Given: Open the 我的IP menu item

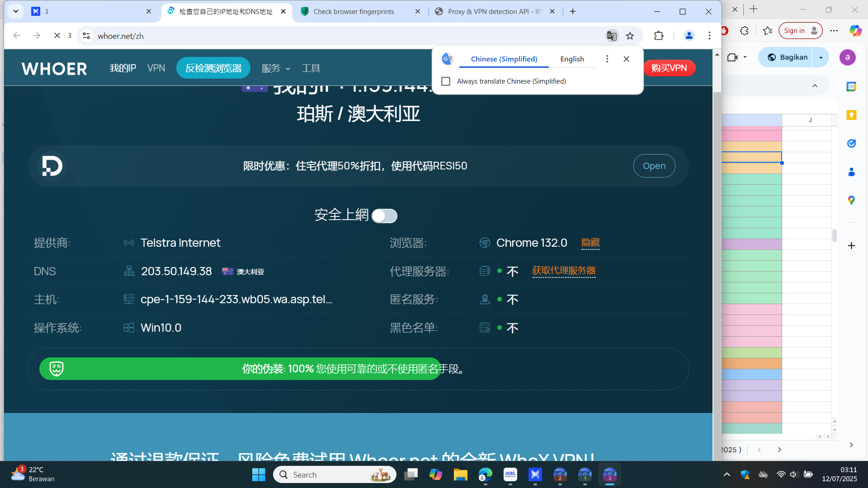Looking at the screenshot, I should click(123, 68).
